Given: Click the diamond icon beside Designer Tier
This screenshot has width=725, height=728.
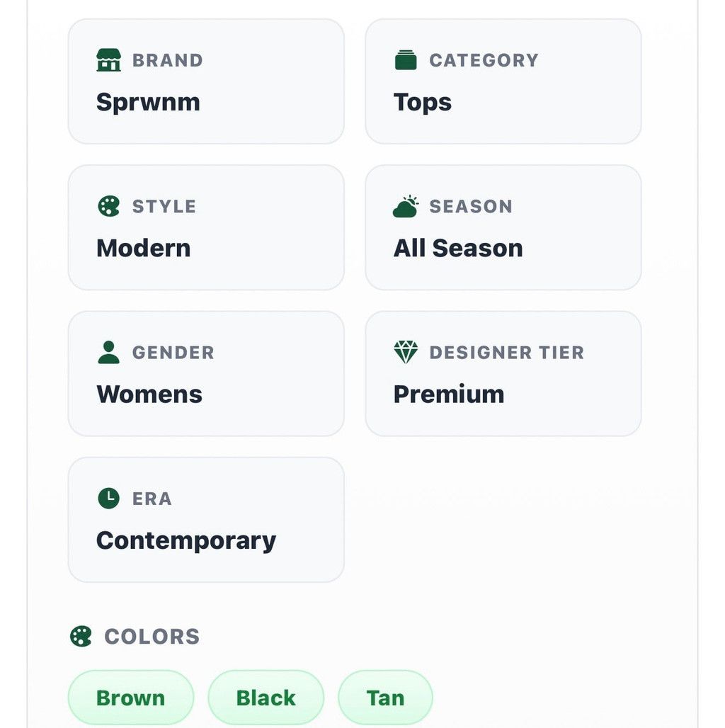Looking at the screenshot, I should [406, 353].
